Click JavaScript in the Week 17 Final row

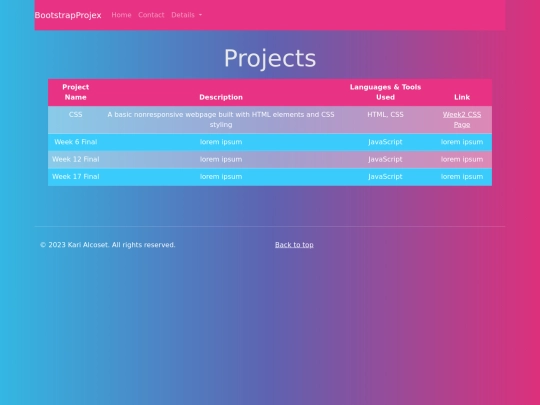385,177
